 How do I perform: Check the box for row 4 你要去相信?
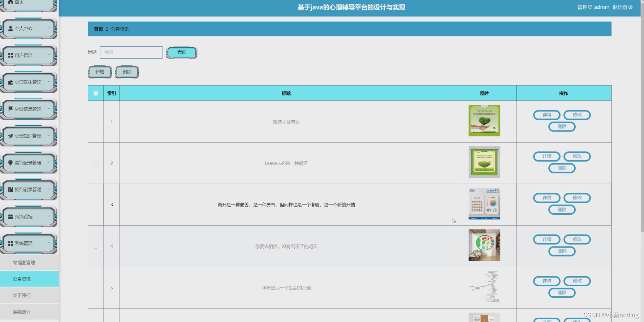[96, 246]
